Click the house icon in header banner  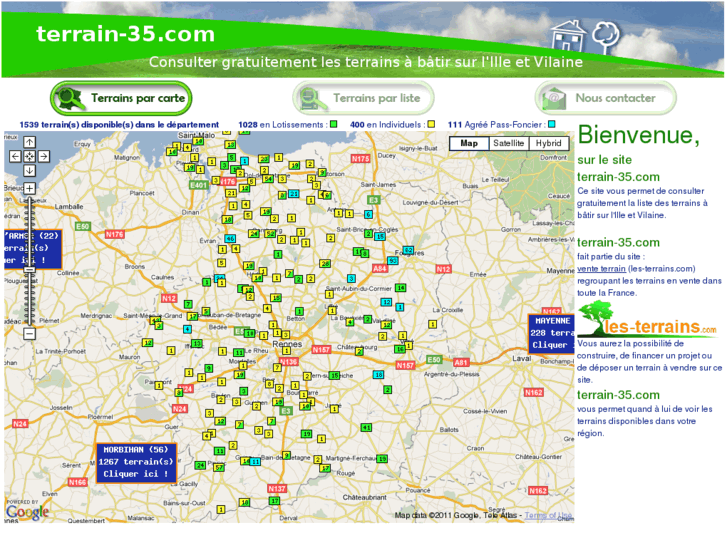568,36
